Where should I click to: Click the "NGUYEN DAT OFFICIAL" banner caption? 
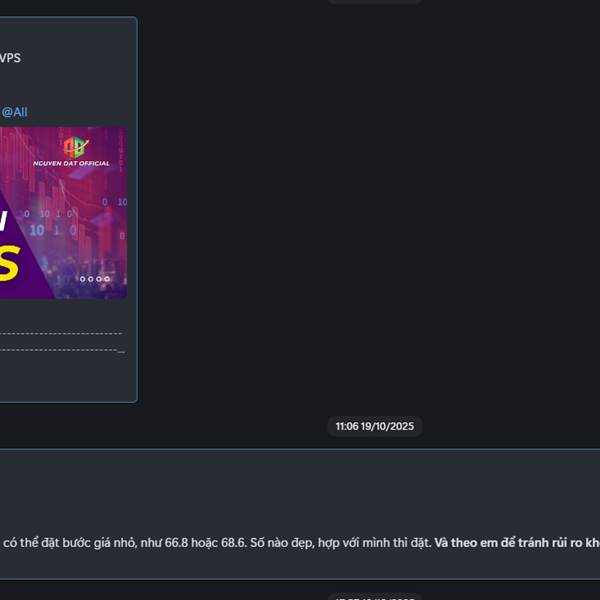[71, 163]
